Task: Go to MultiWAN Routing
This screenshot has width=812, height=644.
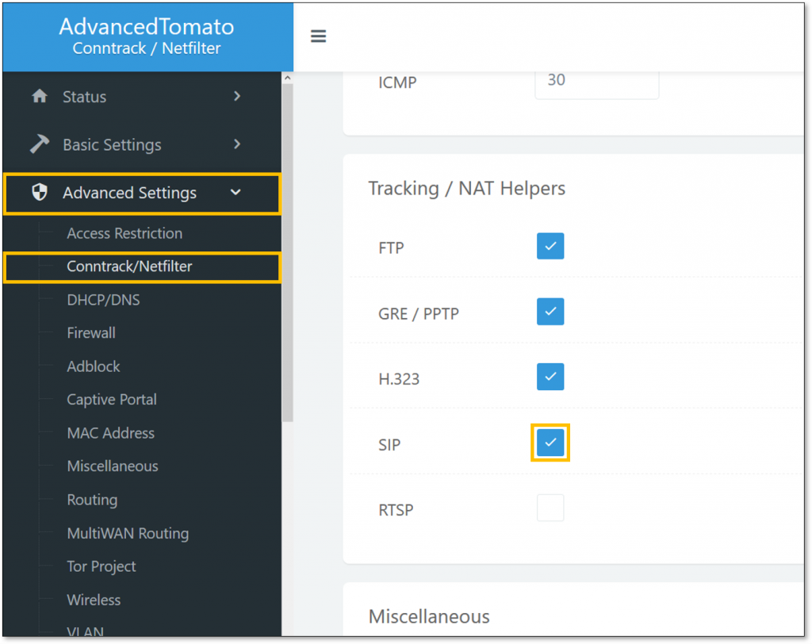Action: [128, 533]
